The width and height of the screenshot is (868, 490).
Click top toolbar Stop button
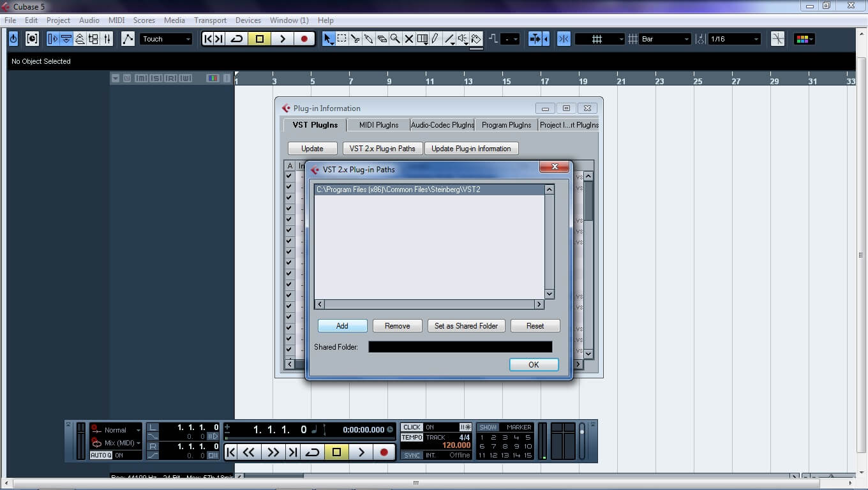click(259, 39)
